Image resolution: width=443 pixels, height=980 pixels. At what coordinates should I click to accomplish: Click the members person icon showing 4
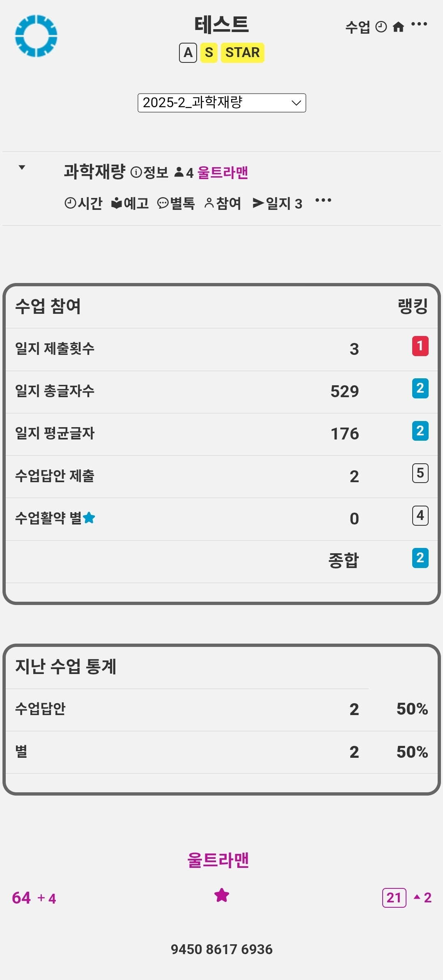[x=179, y=173]
